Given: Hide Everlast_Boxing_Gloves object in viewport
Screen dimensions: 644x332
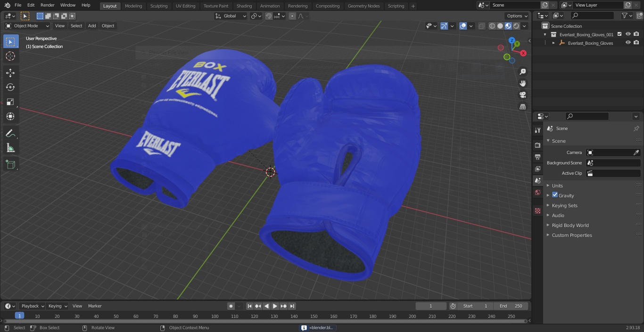Looking at the screenshot, I should pos(628,43).
